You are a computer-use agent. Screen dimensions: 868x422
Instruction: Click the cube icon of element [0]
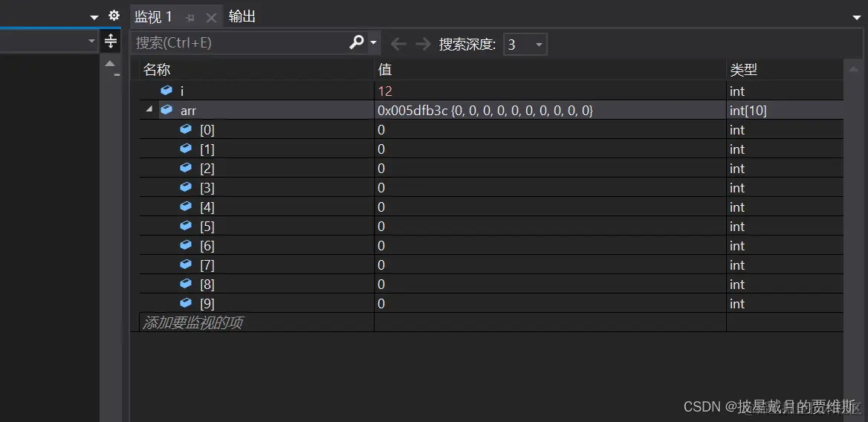coord(186,129)
